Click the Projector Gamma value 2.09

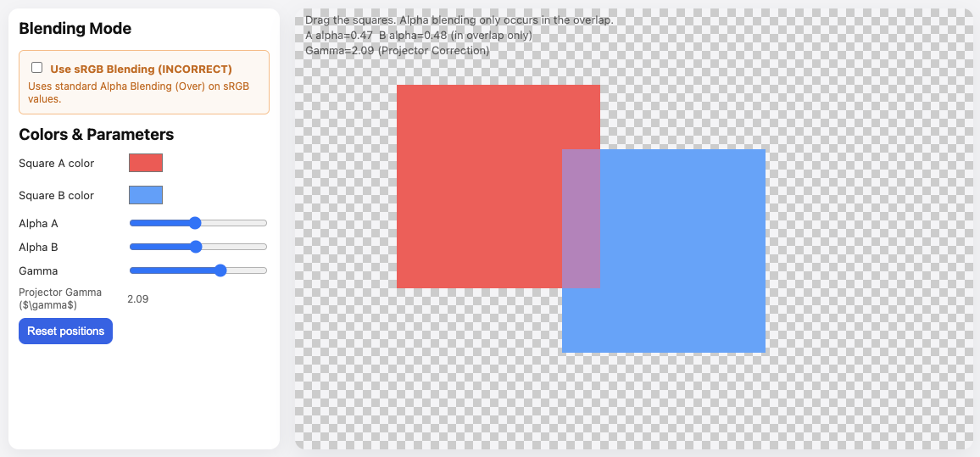(x=137, y=298)
